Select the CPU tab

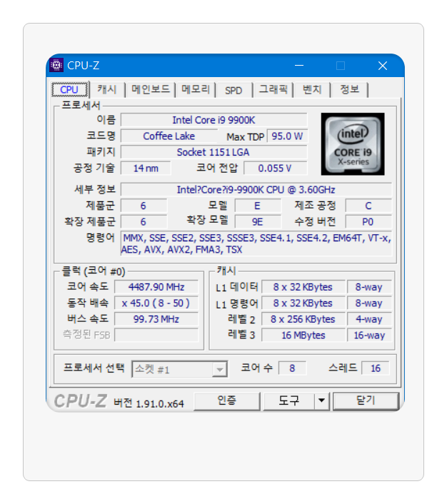point(69,89)
